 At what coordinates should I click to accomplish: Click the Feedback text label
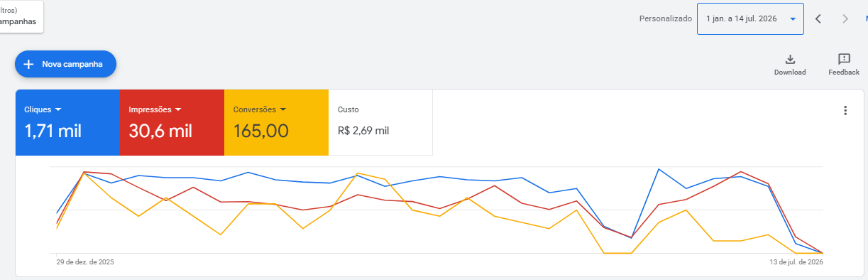(x=844, y=72)
